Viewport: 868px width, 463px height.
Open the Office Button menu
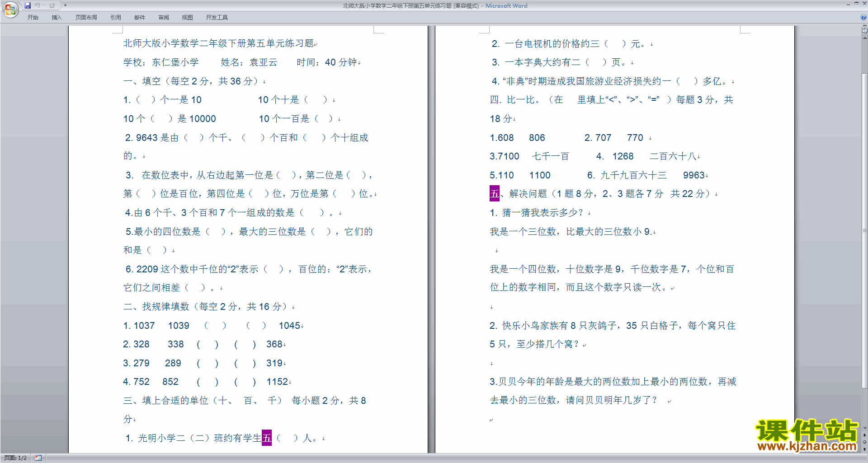[10, 9]
